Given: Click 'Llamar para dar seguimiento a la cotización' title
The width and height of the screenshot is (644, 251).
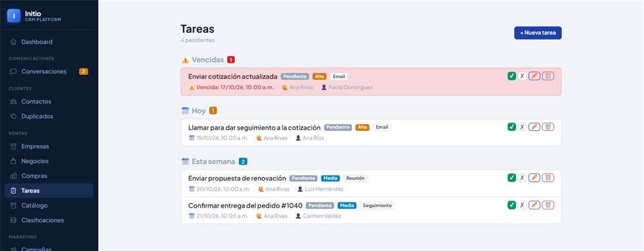Looking at the screenshot, I should click(x=254, y=128).
